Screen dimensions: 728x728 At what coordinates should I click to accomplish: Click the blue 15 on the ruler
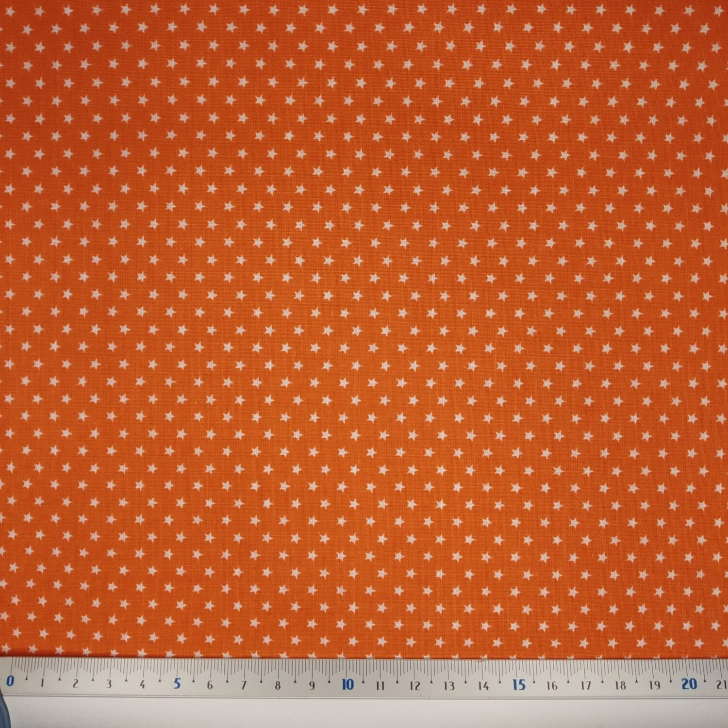pos(518,685)
